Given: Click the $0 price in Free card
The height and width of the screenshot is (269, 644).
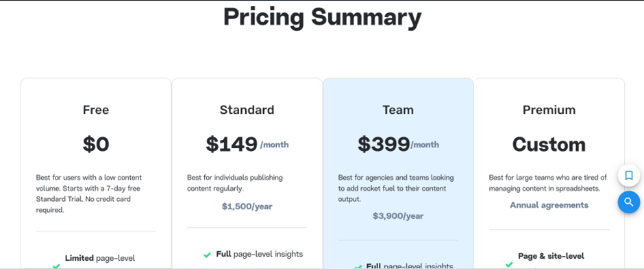Looking at the screenshot, I should click(x=96, y=144).
